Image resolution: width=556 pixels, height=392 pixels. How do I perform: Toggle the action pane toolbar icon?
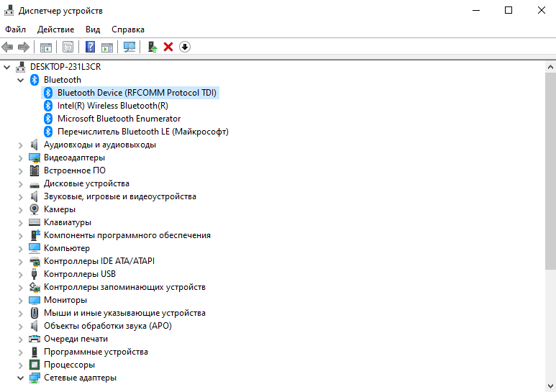(107, 47)
